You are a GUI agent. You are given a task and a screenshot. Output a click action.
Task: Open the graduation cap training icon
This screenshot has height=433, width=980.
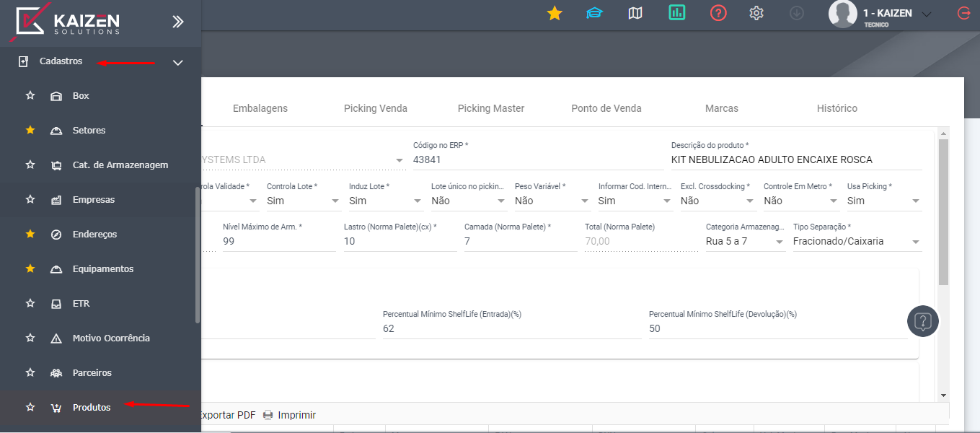(x=594, y=13)
